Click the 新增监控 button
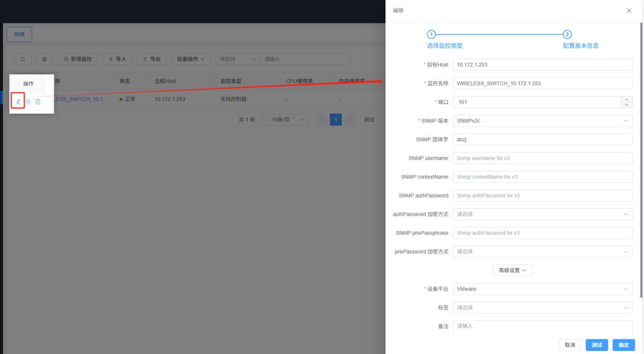The height and width of the screenshot is (354, 644). [x=78, y=59]
